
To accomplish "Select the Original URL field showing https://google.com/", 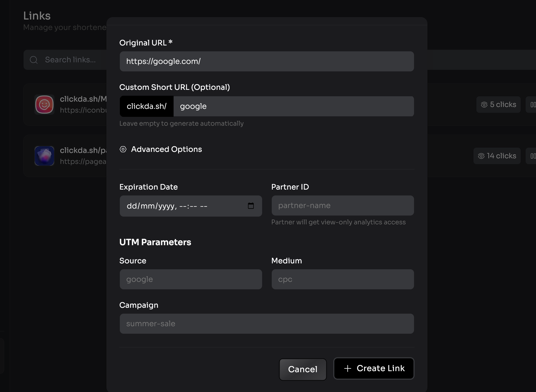I will (x=267, y=61).
